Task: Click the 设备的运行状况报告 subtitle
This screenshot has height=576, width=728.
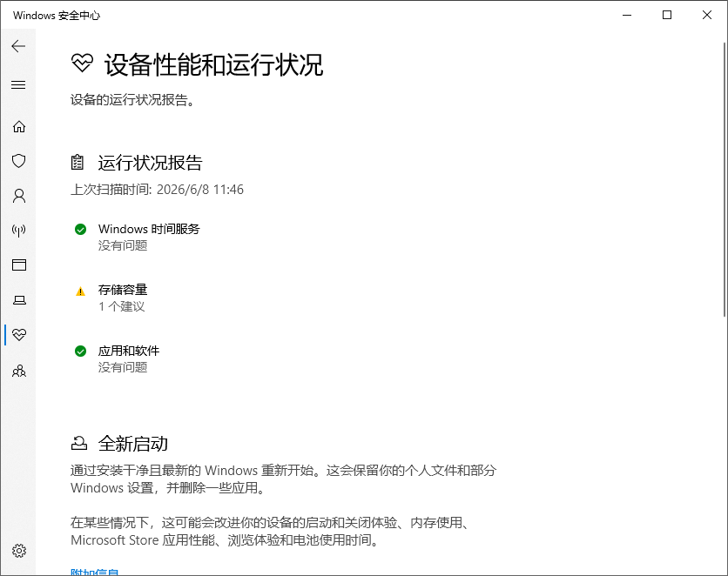Action: click(x=132, y=100)
